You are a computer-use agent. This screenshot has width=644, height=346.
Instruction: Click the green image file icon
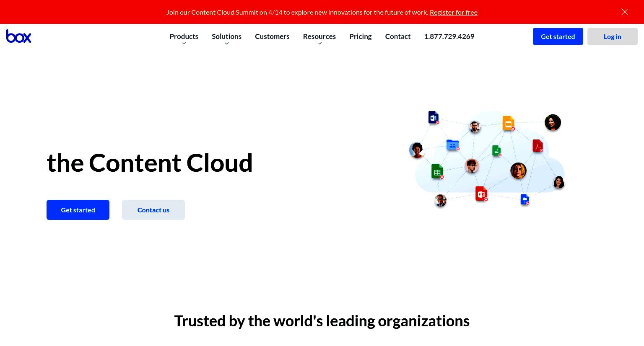coord(497,151)
